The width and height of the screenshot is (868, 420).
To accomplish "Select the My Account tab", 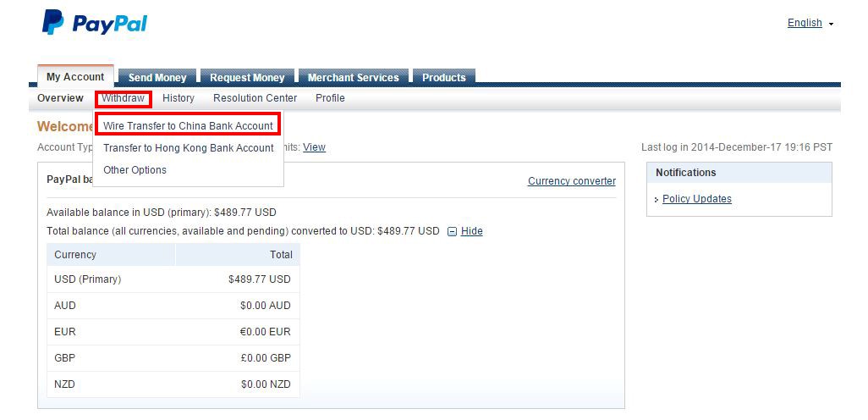I will click(x=75, y=77).
